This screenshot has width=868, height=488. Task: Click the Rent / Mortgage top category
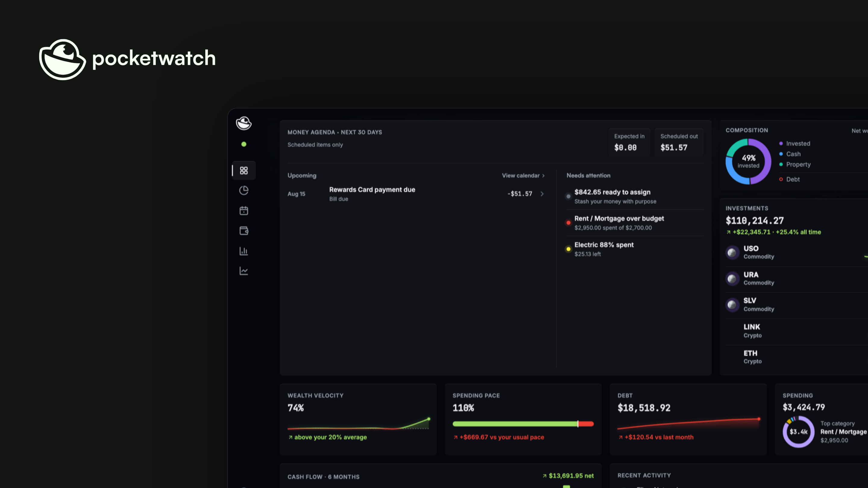pos(843,432)
